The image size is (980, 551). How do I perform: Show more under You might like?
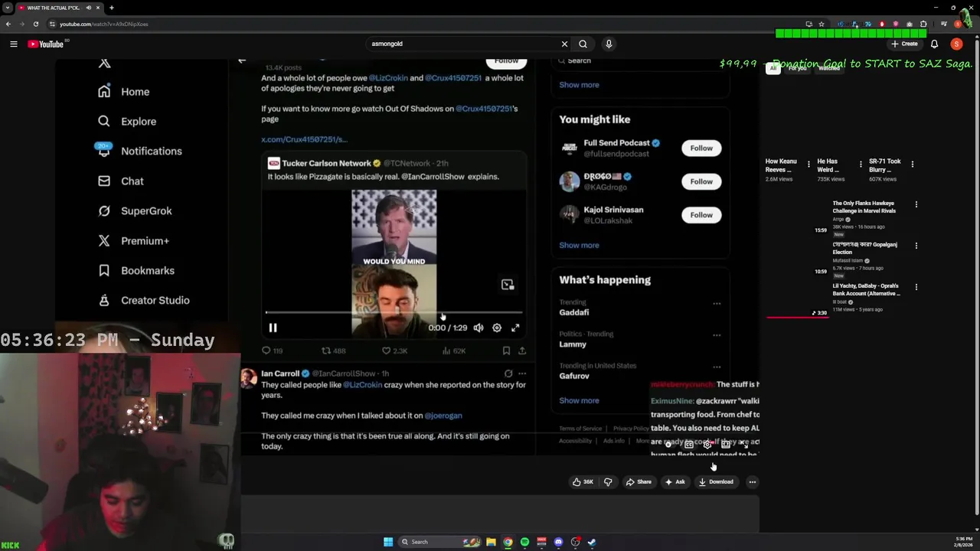(579, 246)
